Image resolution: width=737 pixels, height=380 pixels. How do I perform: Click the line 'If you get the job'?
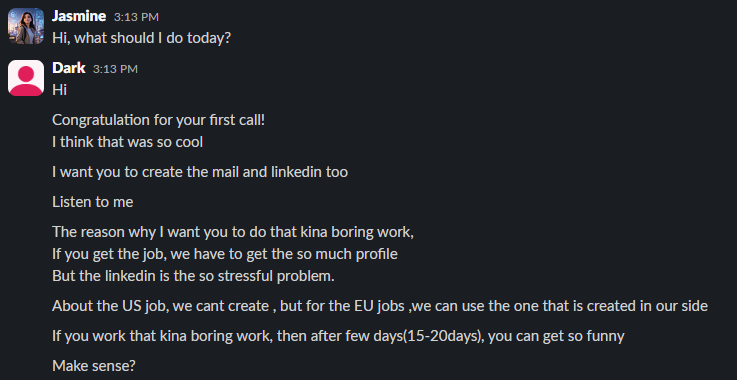click(225, 254)
